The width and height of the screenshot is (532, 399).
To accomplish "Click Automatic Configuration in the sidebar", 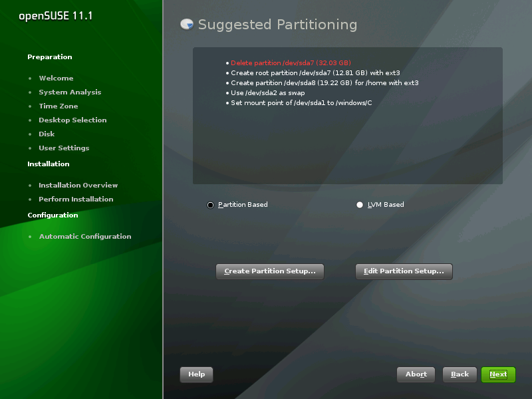I will point(85,237).
